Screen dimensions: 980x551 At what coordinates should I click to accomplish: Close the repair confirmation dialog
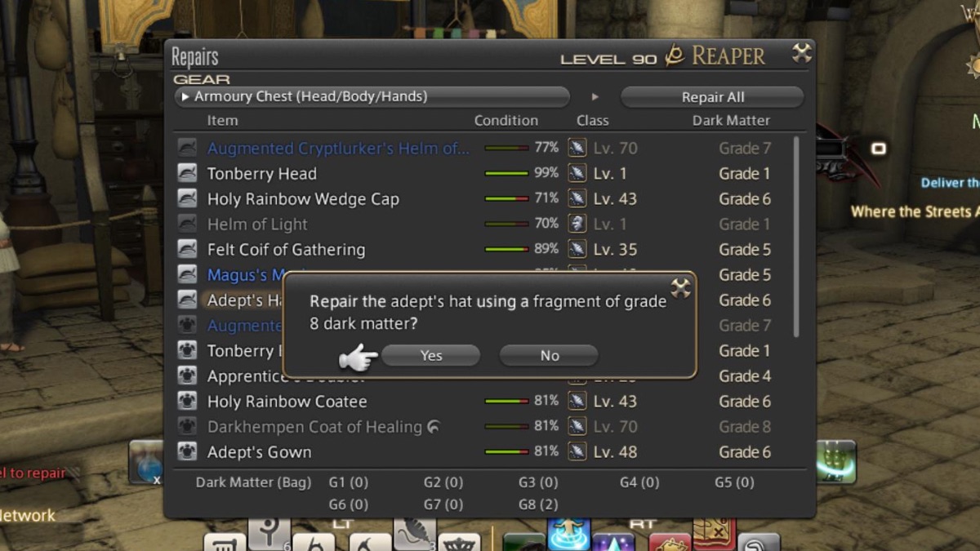click(680, 287)
